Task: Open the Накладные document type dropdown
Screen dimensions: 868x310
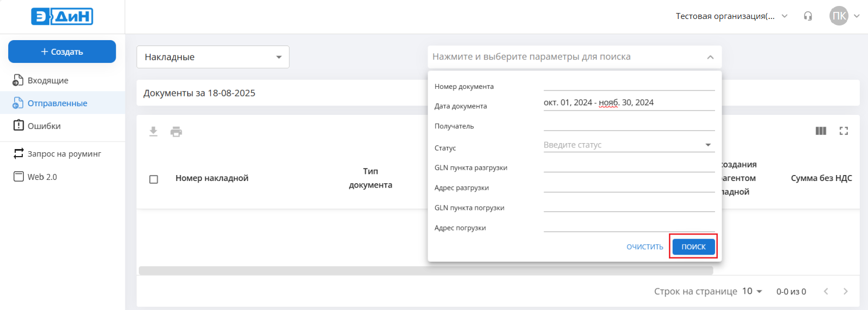Action: pyautogui.click(x=213, y=57)
